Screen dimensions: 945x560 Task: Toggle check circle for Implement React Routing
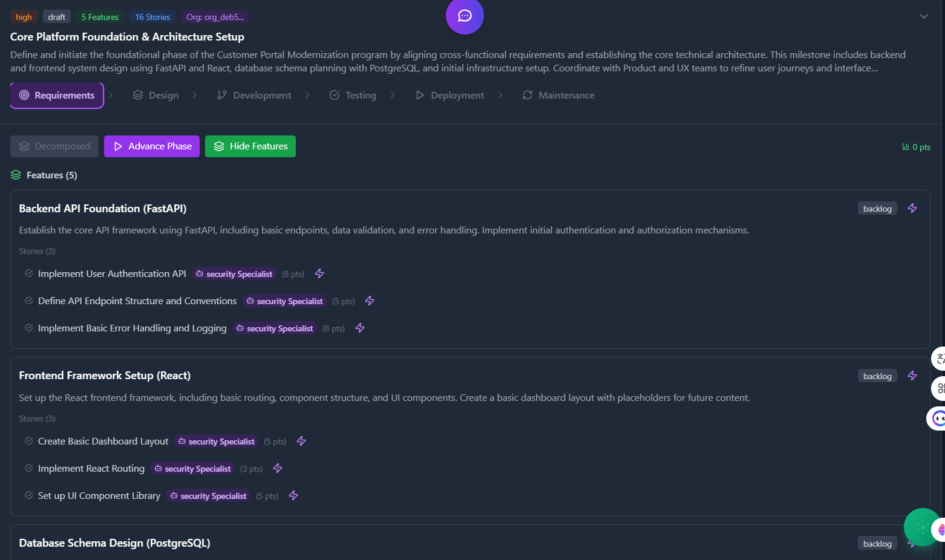(x=28, y=468)
